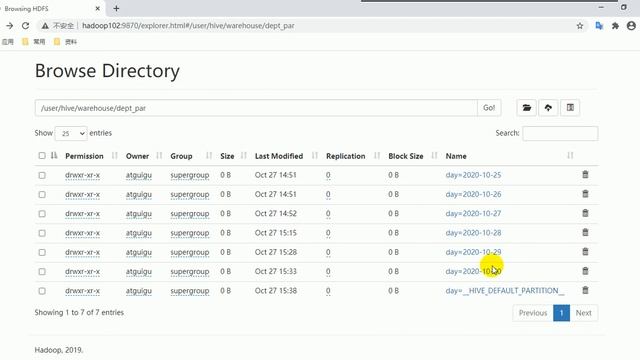Viewport: 640px width, 360px height.
Task: Open the day=2020-10-28 directory link
Action: coord(473,233)
